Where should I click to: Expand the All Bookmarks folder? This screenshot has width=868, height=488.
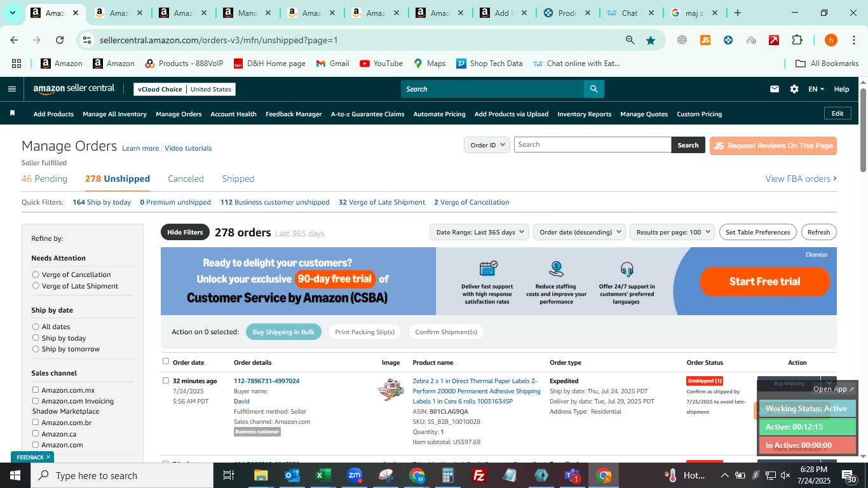[x=827, y=64]
